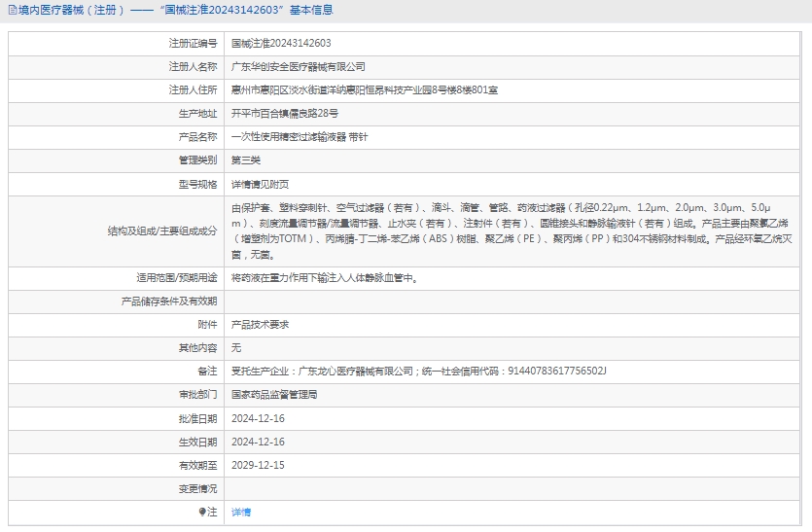Click the attachment value 产品技术要求

(x=260, y=324)
